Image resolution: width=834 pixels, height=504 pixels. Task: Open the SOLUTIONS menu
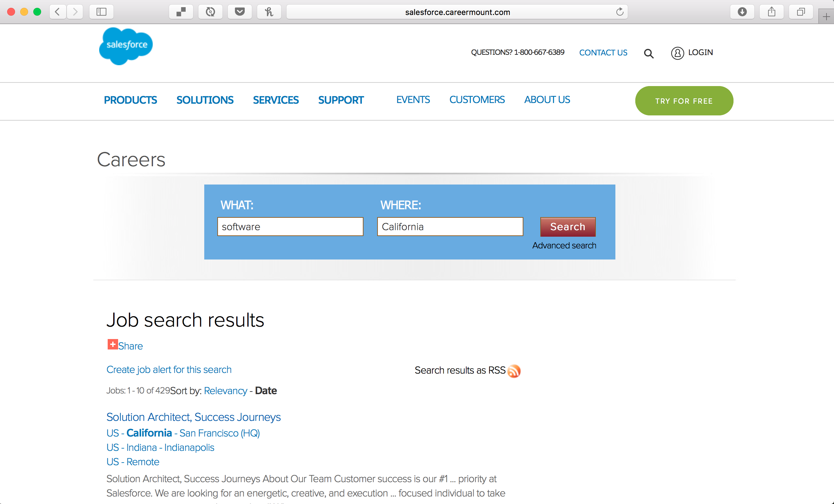pos(205,100)
